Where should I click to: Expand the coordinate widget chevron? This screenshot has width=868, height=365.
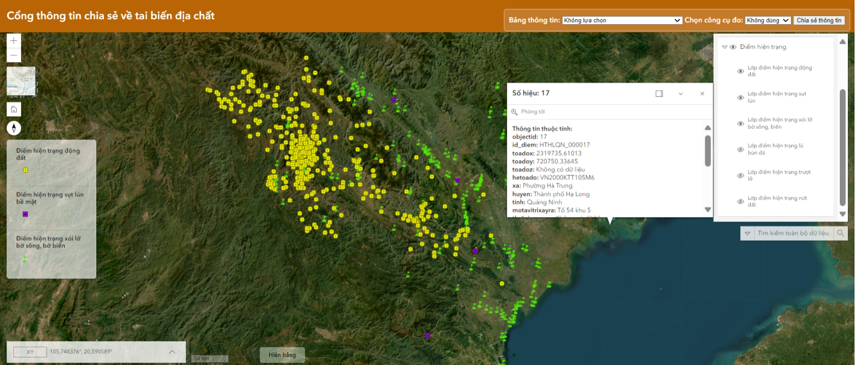point(172,352)
